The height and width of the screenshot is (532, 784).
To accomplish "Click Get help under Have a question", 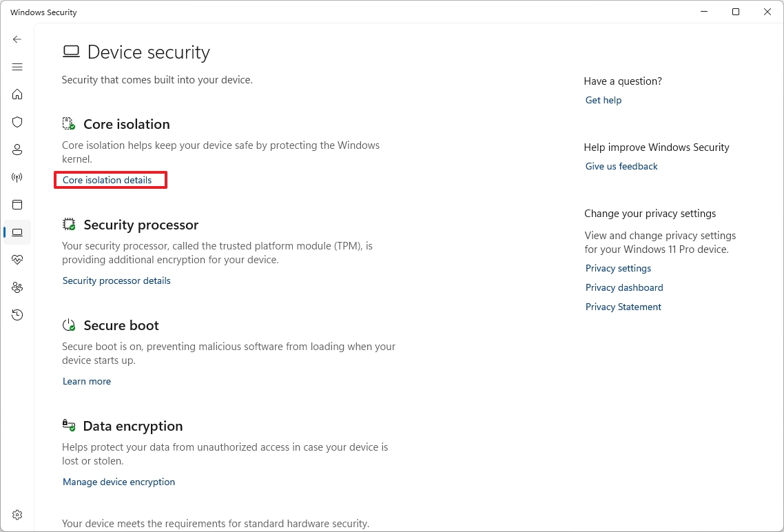I will 603,100.
